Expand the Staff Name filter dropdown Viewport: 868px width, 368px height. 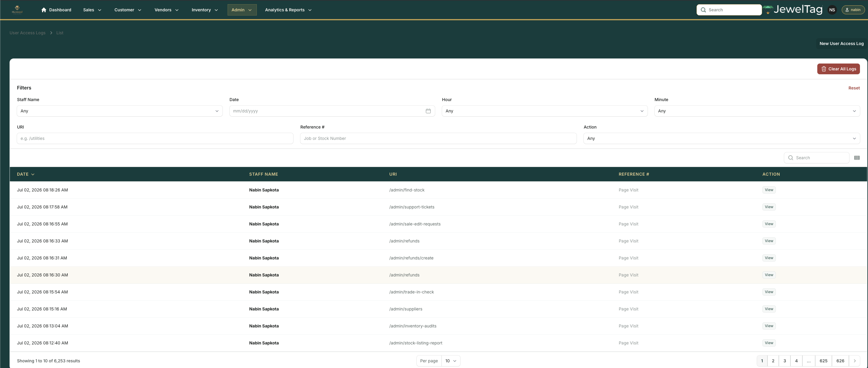tap(120, 111)
